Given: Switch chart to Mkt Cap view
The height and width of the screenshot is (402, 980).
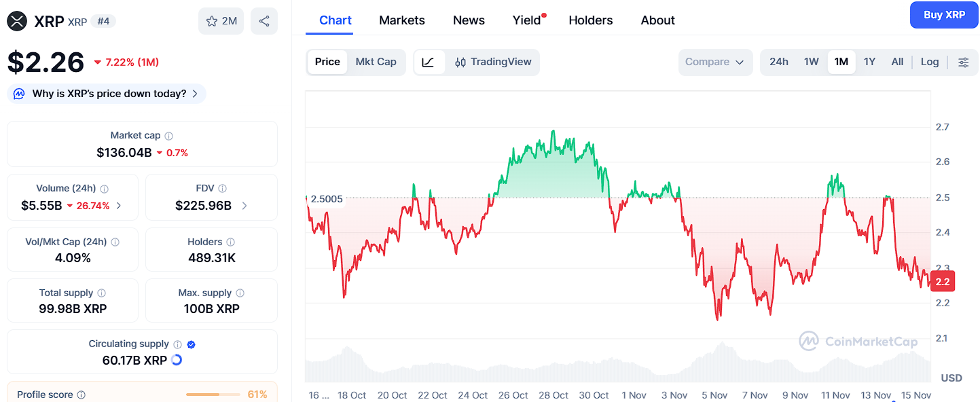Looking at the screenshot, I should click(x=376, y=62).
